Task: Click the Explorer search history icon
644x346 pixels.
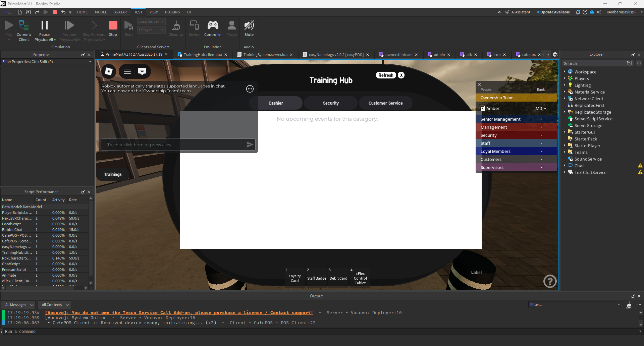Action: click(630, 63)
